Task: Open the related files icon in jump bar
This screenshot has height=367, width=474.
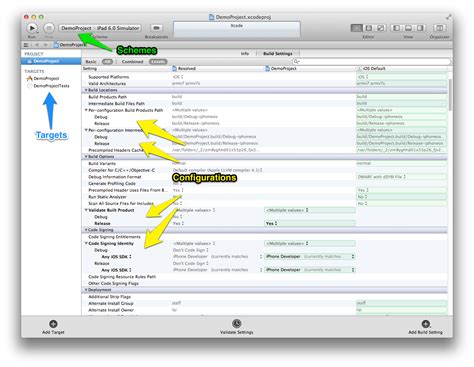Action: [x=26, y=45]
